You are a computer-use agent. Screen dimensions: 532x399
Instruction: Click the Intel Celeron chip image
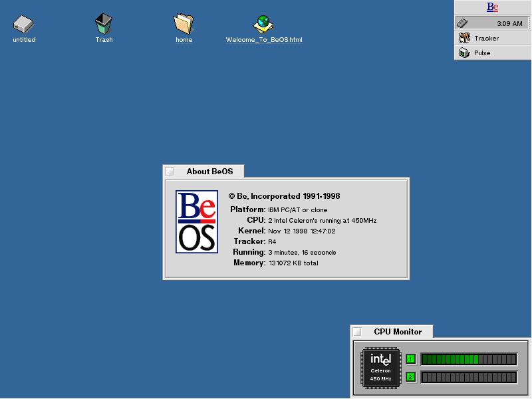(x=380, y=368)
